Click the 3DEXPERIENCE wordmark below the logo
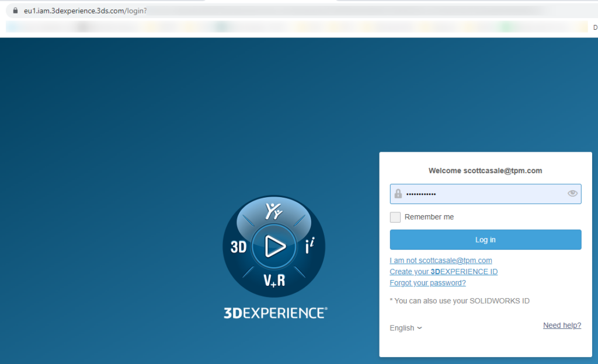This screenshot has width=598, height=364. [274, 312]
